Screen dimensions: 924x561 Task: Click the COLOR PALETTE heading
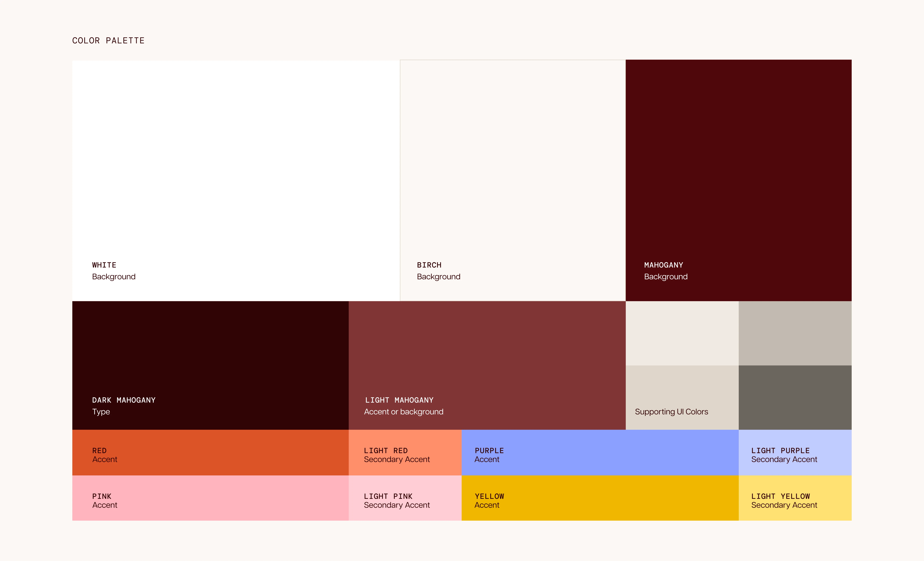(x=108, y=40)
